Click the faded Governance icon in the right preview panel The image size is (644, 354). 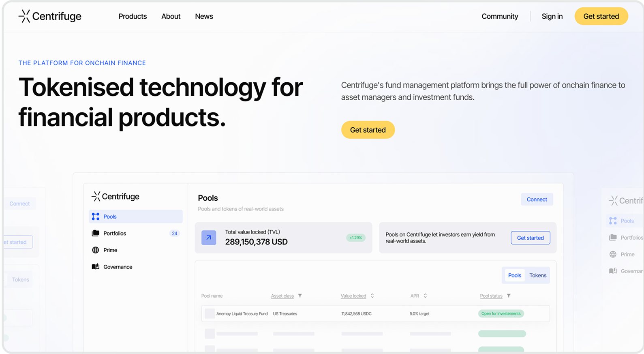[613, 271]
